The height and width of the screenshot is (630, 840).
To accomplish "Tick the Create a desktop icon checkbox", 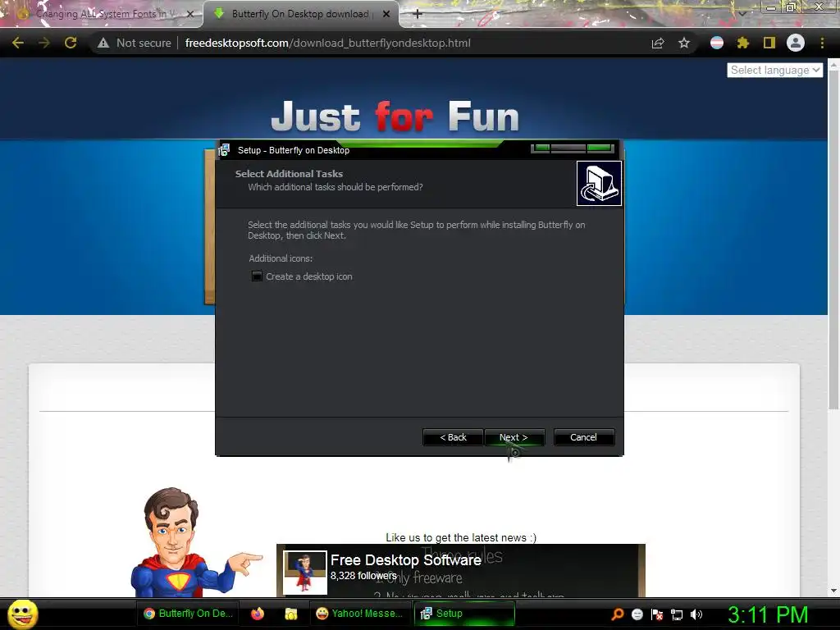I will [x=257, y=276].
